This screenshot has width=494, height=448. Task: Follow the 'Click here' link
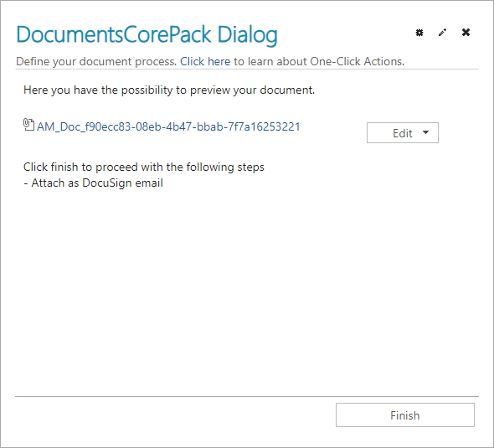pos(205,61)
